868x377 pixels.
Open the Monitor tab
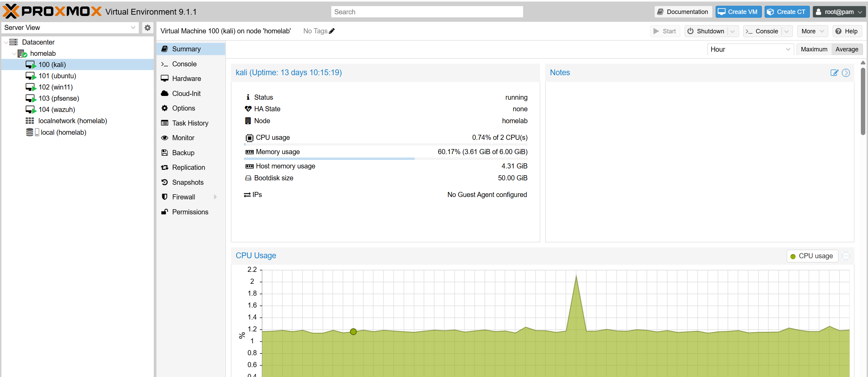[191, 138]
